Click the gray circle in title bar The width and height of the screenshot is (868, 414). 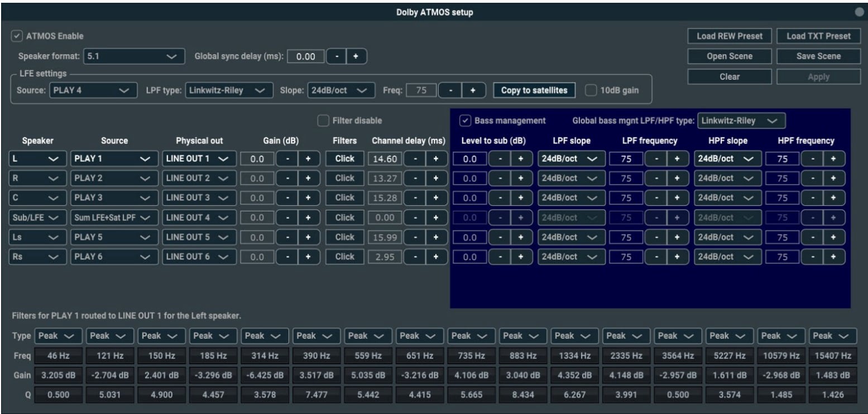click(x=859, y=12)
